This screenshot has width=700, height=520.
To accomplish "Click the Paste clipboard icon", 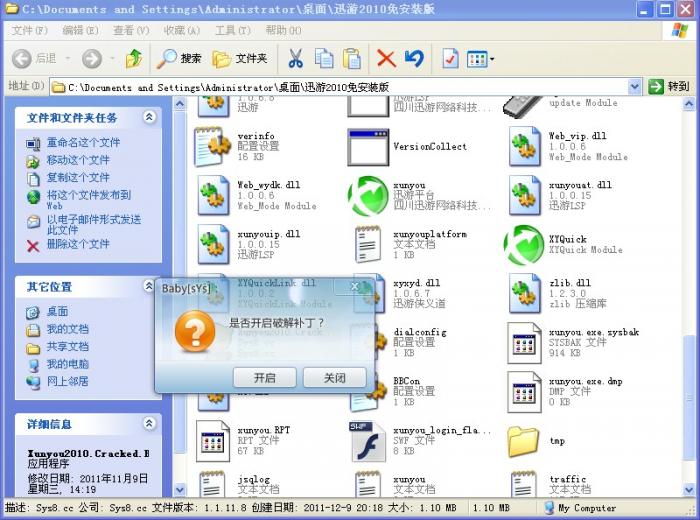I will click(x=352, y=58).
